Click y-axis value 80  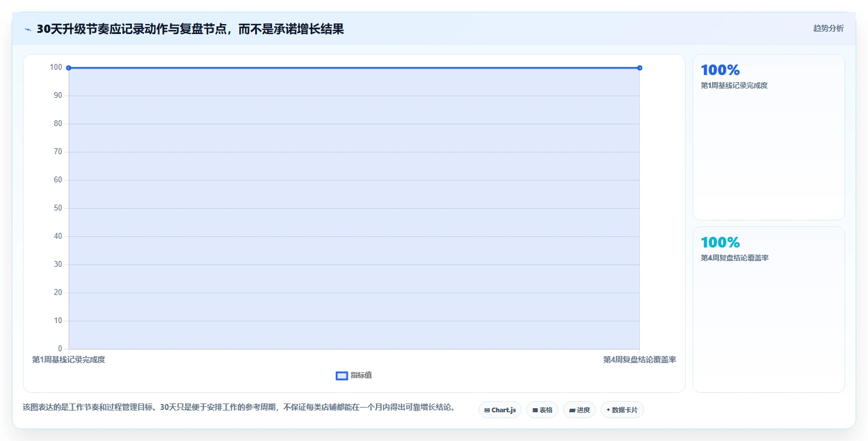pyautogui.click(x=58, y=124)
